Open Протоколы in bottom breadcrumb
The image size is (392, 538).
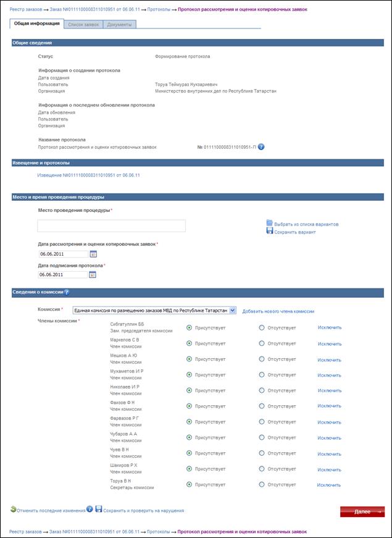click(x=159, y=531)
